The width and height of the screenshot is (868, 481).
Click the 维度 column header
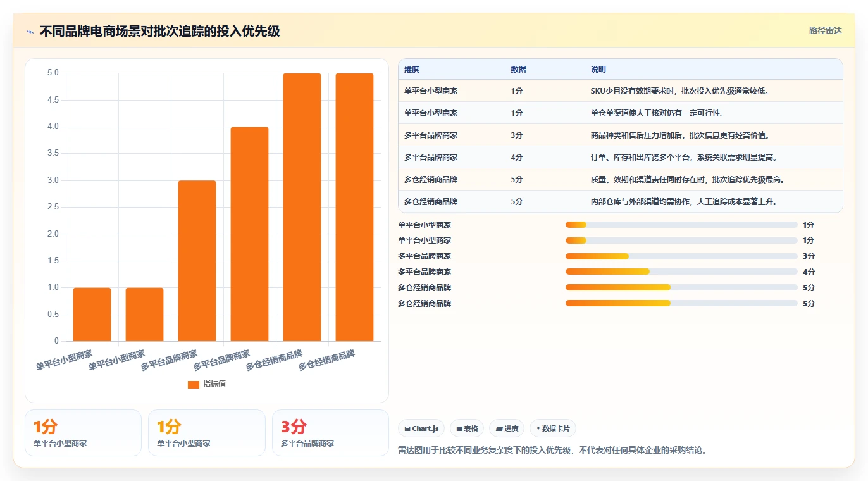(x=412, y=70)
